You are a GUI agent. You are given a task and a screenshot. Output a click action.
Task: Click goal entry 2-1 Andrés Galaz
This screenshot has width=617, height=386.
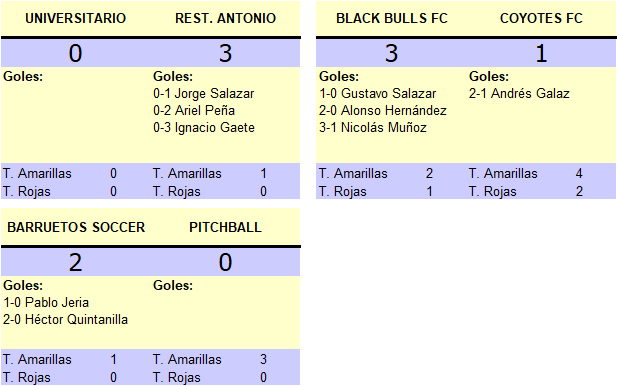(519, 94)
